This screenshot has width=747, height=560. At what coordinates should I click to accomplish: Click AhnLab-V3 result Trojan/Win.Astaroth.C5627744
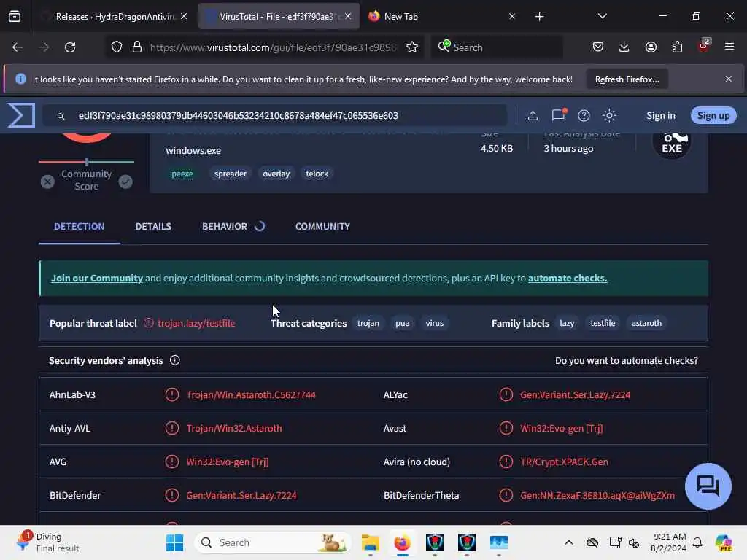[251, 394]
